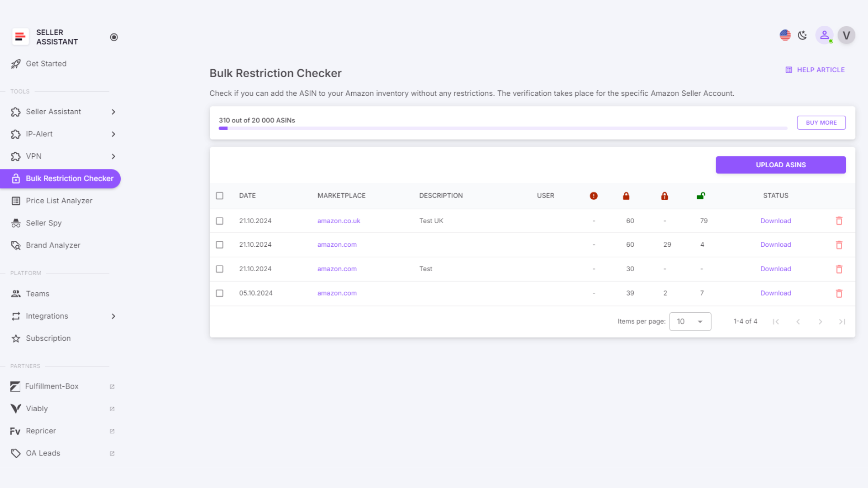This screenshot has height=488, width=868.
Task: Go to the next page with the pagination arrow
Action: pos(820,321)
